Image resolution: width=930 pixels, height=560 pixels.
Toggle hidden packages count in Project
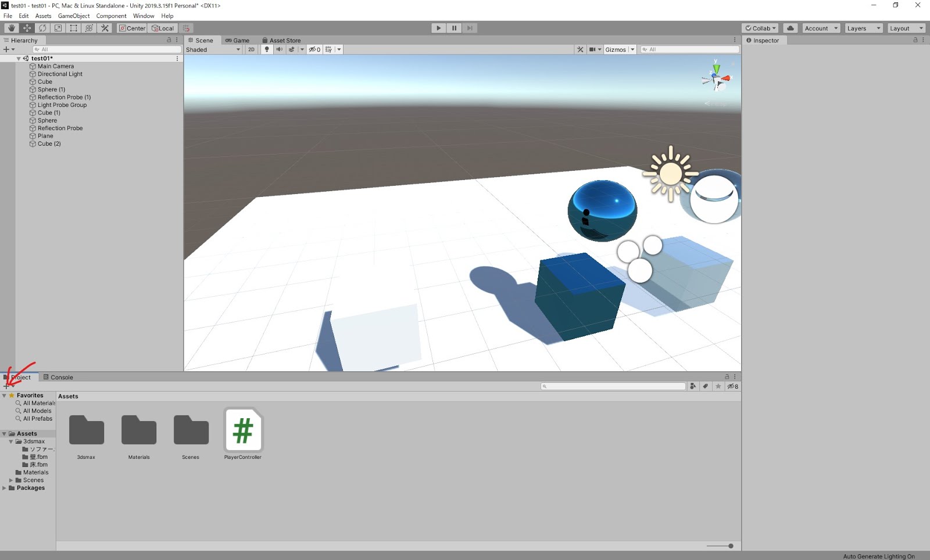[733, 386]
